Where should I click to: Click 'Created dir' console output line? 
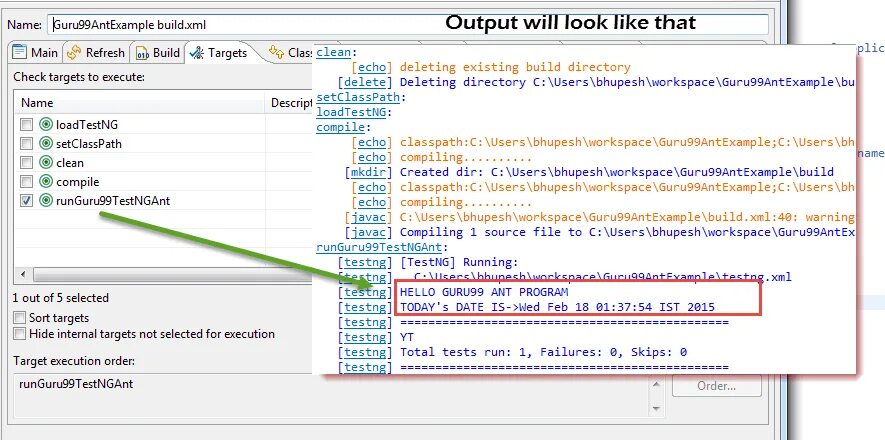[616, 172]
